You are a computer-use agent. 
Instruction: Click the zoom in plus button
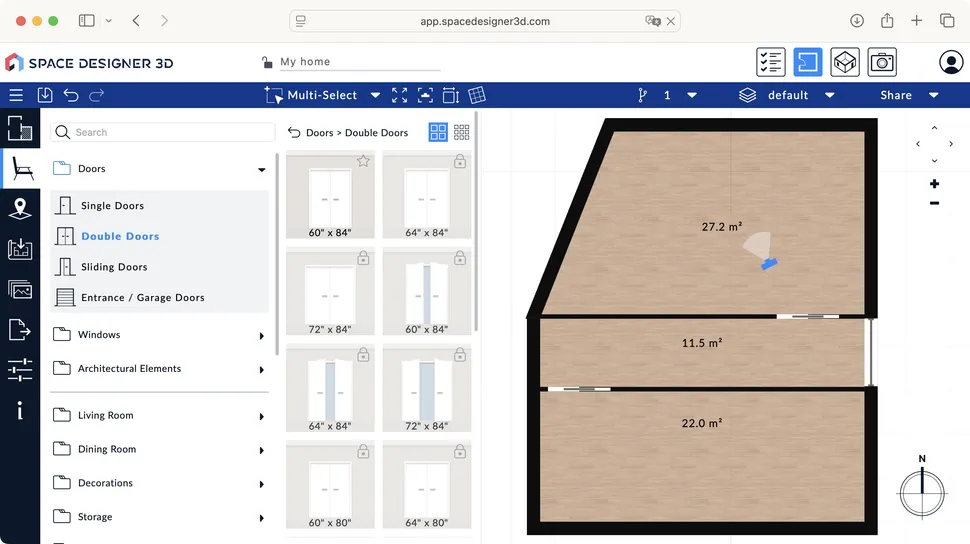(x=934, y=184)
